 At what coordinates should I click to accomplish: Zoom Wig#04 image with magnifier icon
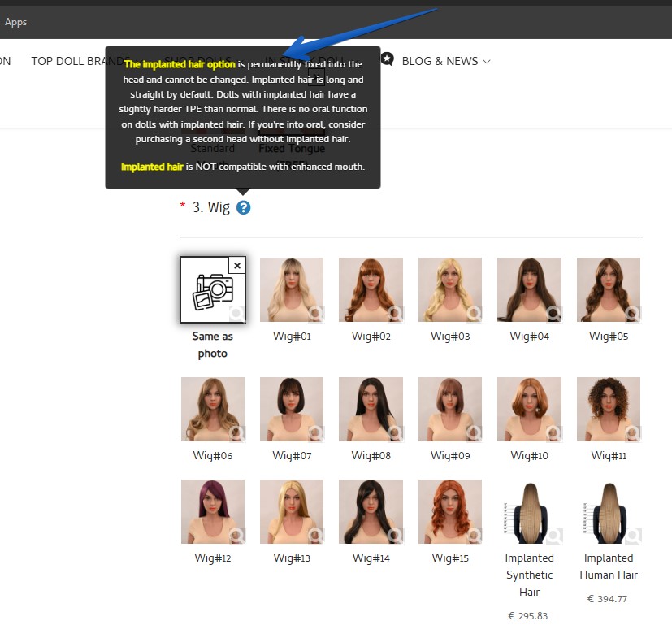(x=553, y=315)
